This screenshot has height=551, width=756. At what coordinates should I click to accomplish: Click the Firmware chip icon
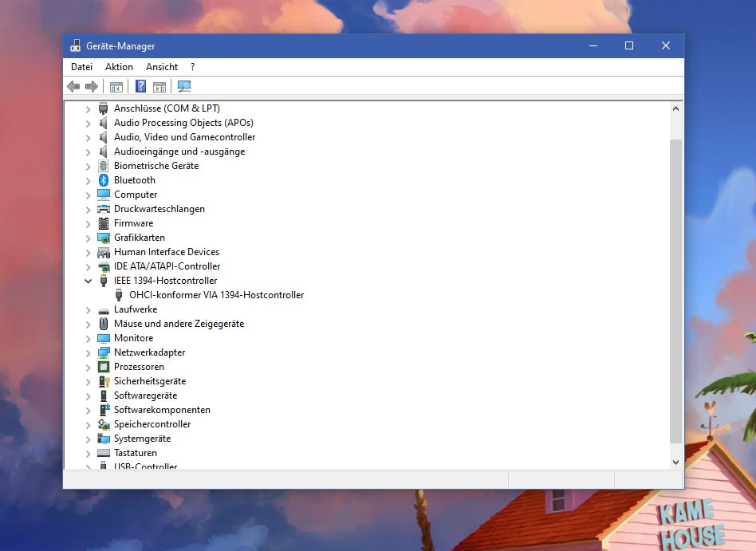tap(103, 223)
